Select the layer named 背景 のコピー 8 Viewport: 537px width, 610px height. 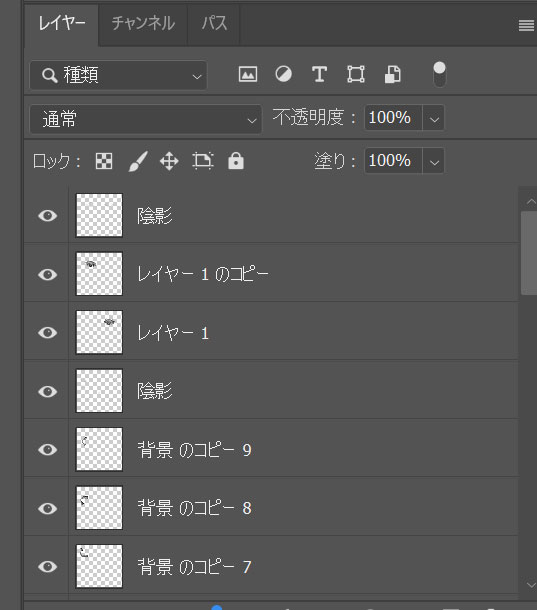(194, 508)
